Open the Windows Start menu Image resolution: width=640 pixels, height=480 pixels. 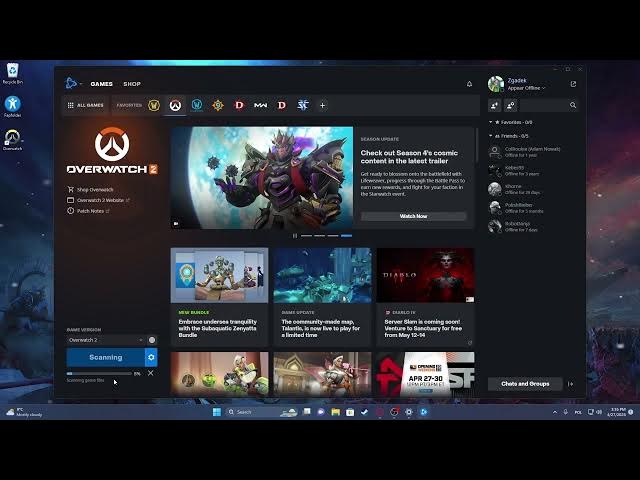pos(217,412)
